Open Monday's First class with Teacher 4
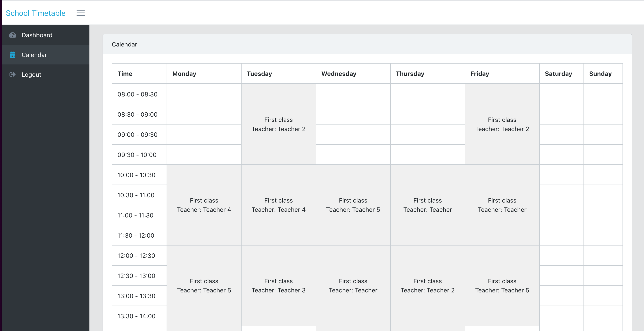The width and height of the screenshot is (644, 331). point(204,205)
